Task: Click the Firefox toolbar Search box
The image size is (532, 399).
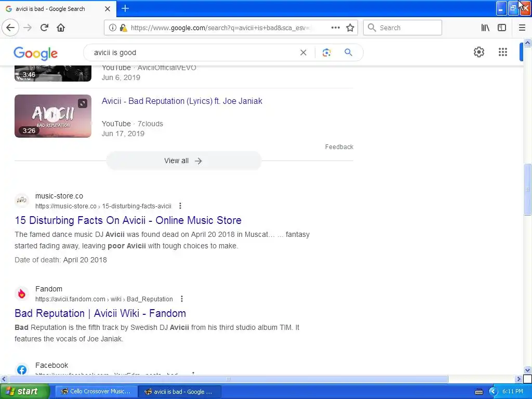Action: point(403,28)
